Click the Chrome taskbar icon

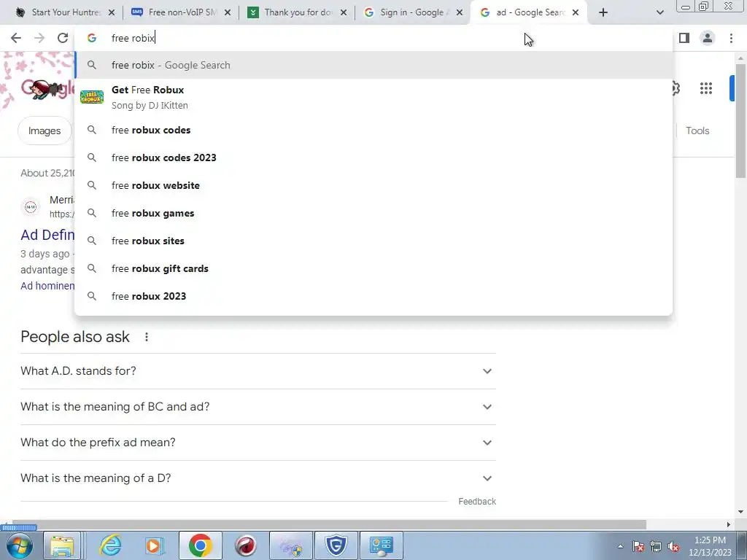coord(200,545)
